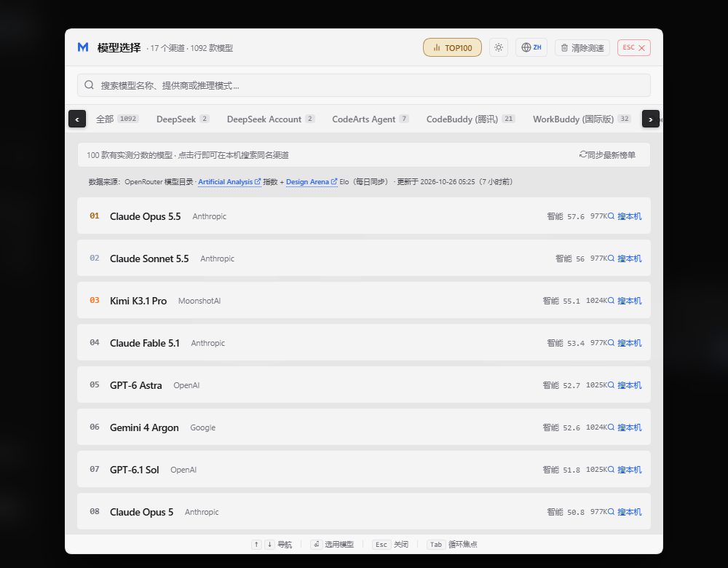The image size is (728, 568).
Task: Click the MoonshotAI provider label
Action: point(199,301)
